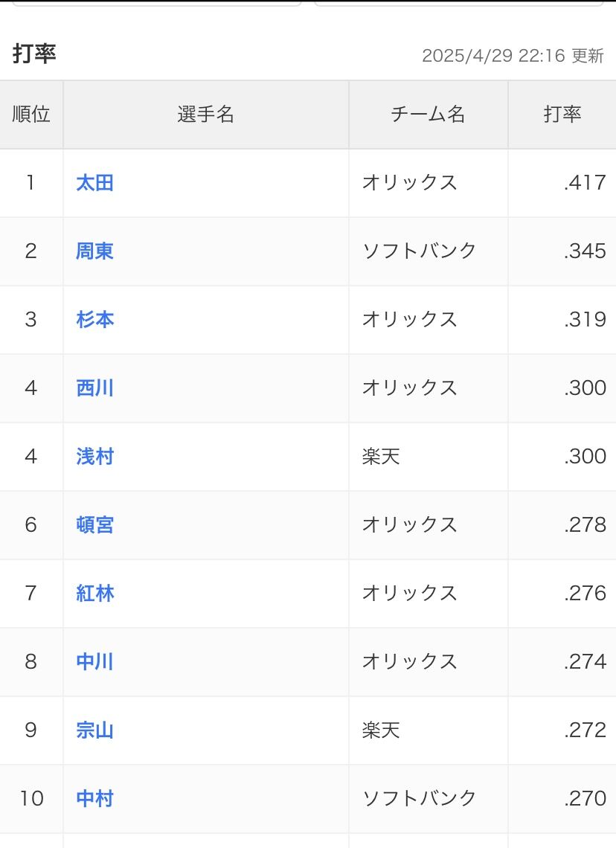
Task: Click the 順位 column header
Action: pos(31,115)
